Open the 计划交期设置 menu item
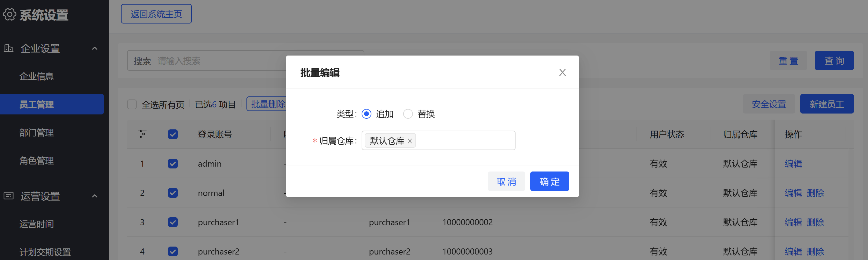This screenshot has width=868, height=260. pyautogui.click(x=45, y=252)
